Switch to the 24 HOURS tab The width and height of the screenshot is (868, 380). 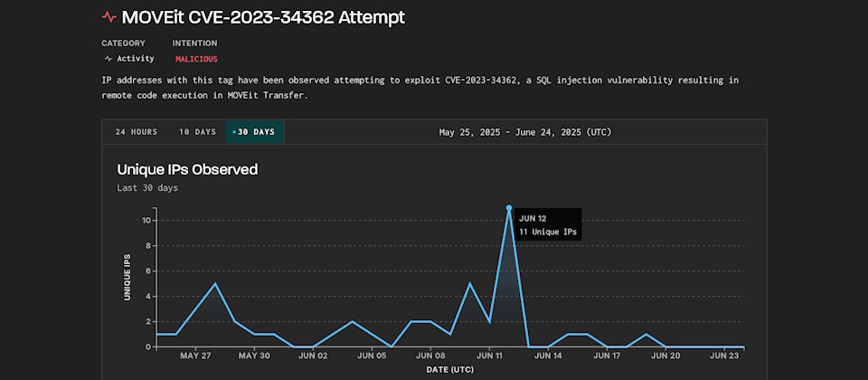pyautogui.click(x=137, y=132)
